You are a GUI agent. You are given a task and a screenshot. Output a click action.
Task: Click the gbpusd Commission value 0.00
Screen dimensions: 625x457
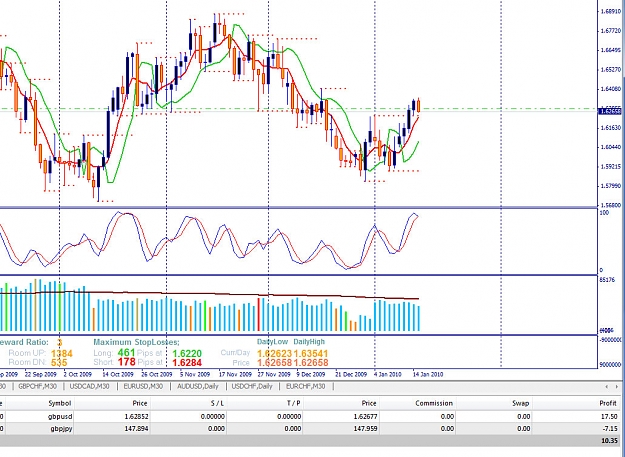(447, 416)
